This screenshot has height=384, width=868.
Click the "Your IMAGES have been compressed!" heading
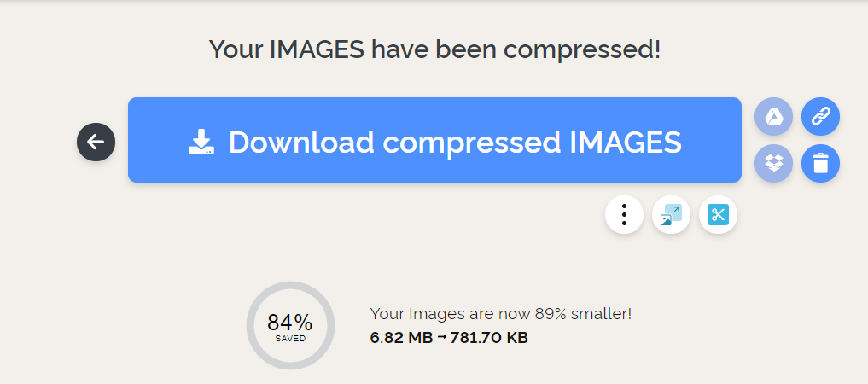click(434, 49)
